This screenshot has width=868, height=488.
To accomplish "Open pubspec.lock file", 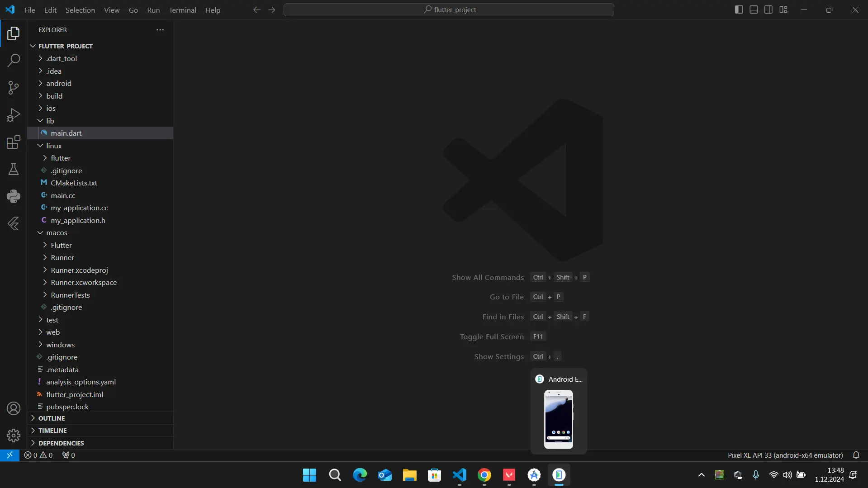I will point(100,407).
